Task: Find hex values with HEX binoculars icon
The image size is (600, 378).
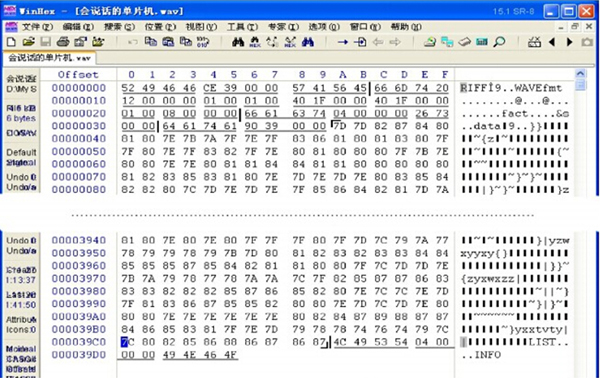Action: point(255,42)
